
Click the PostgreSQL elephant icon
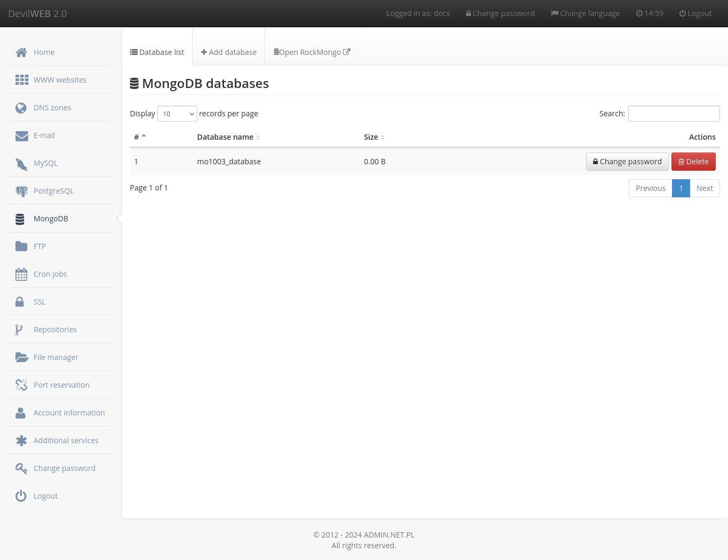click(x=21, y=190)
